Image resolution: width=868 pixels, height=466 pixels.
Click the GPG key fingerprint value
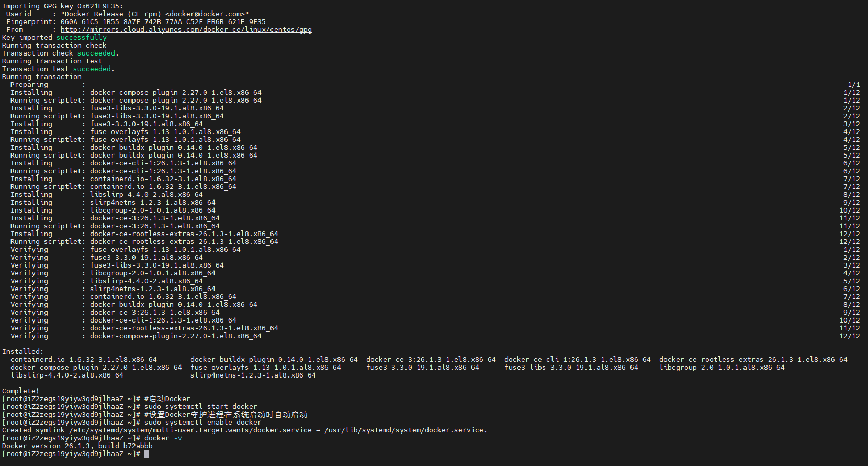(163, 22)
